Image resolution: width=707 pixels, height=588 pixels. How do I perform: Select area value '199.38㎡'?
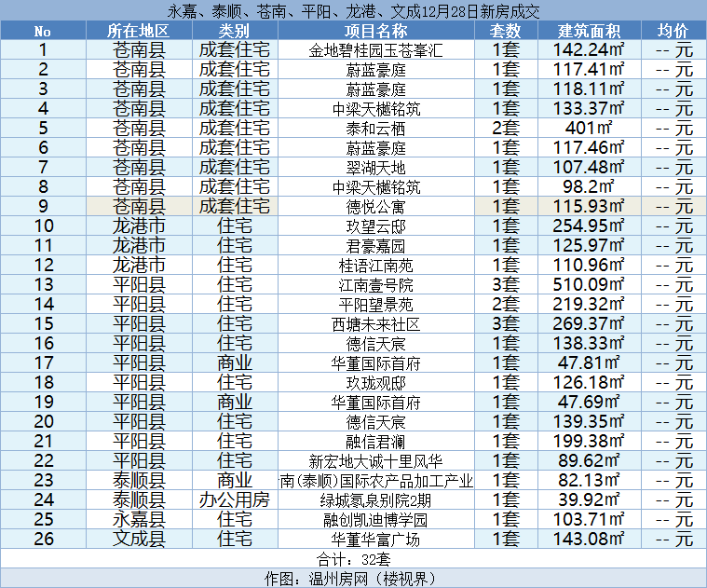pos(589,441)
